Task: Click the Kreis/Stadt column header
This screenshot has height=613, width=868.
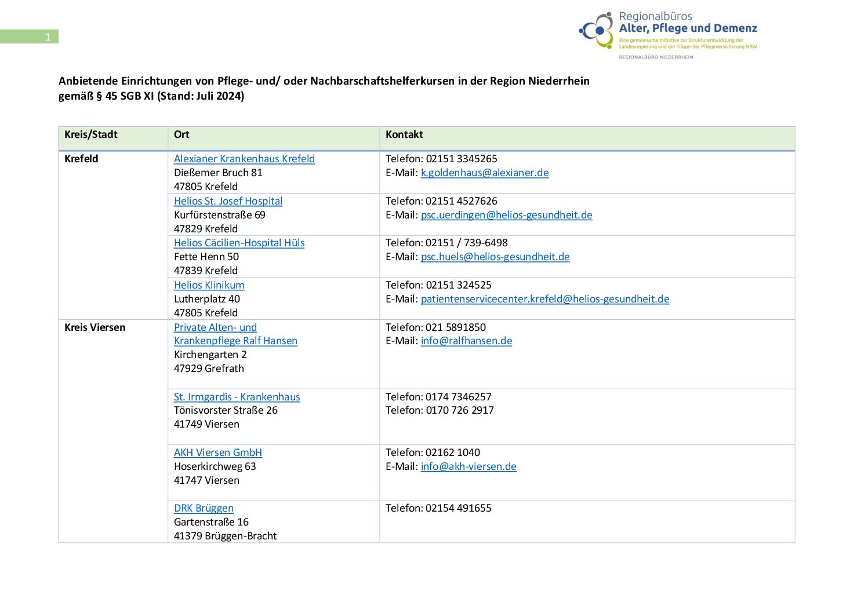Action: [91, 134]
